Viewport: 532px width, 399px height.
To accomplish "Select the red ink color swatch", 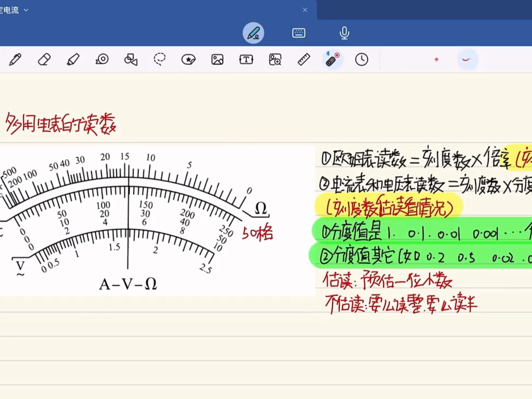I will pos(436,59).
